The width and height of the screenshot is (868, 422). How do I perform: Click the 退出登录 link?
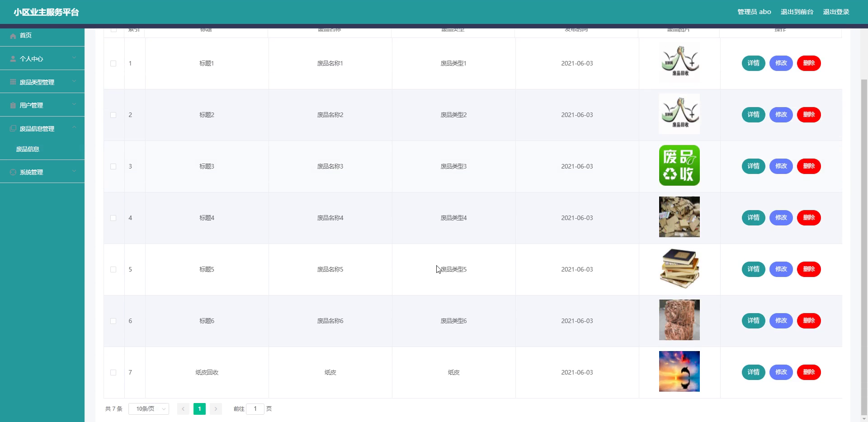coord(836,12)
